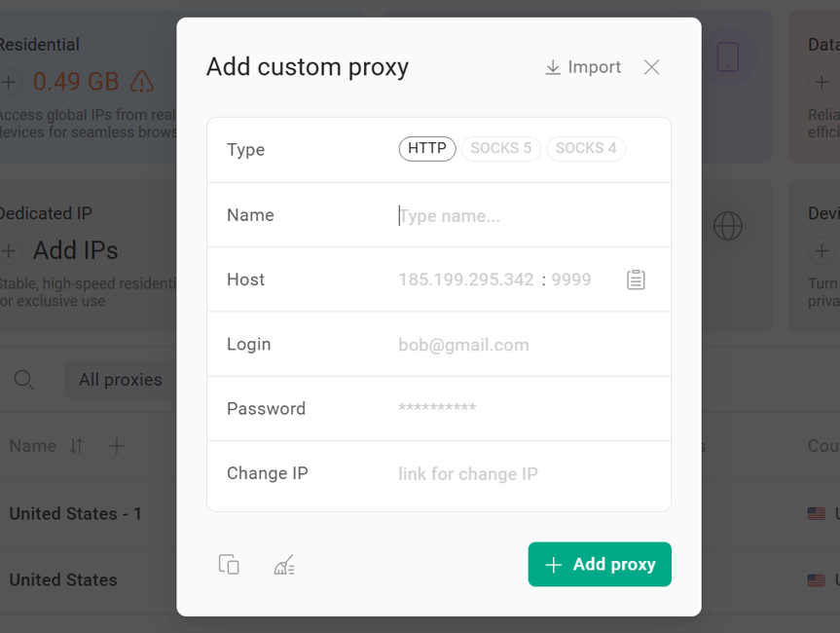Image resolution: width=840 pixels, height=633 pixels.
Task: Click the search magnifier icon
Action: (23, 380)
